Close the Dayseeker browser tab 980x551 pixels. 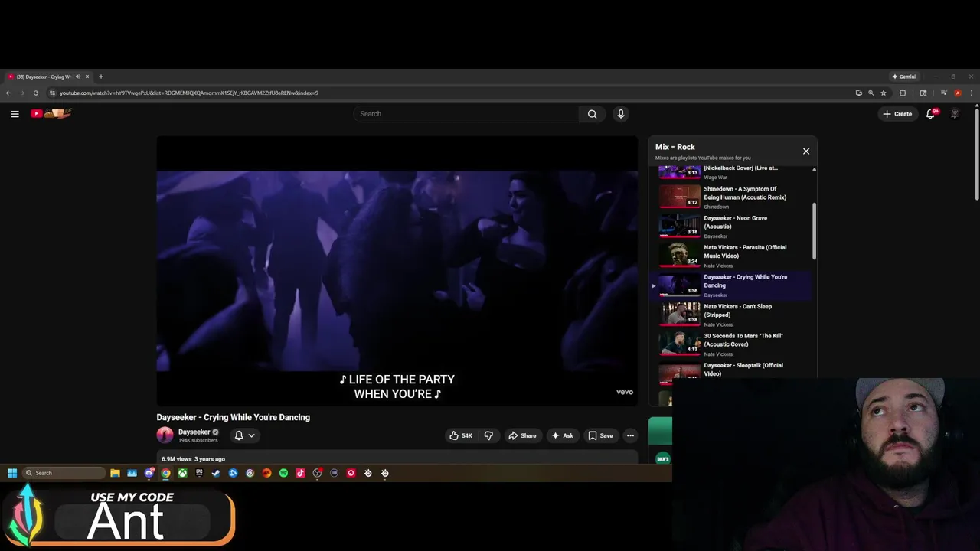click(87, 77)
